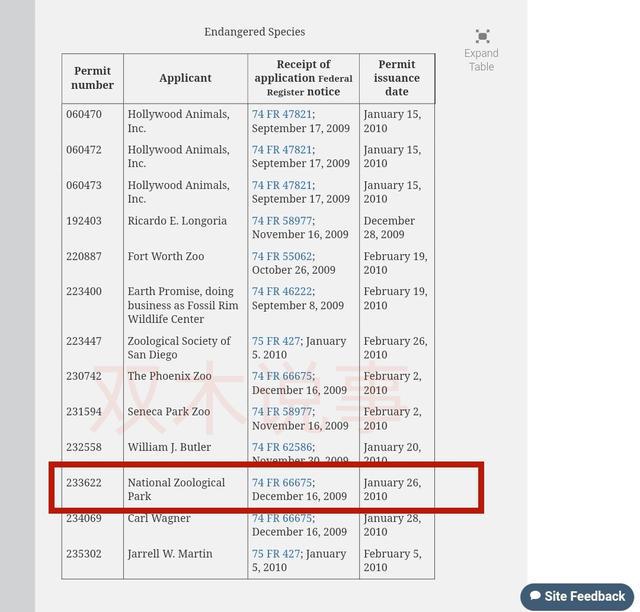Select issuance date January 28, 2010

click(392, 525)
